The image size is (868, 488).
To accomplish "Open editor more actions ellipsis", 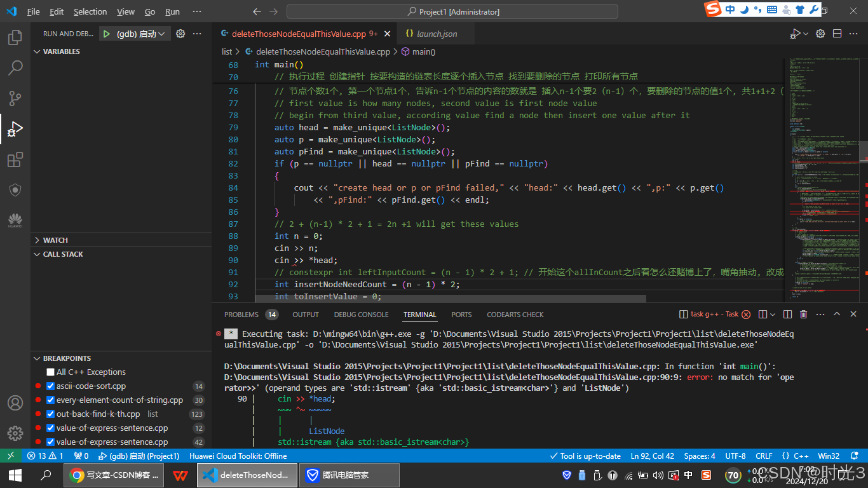I will tap(855, 34).
